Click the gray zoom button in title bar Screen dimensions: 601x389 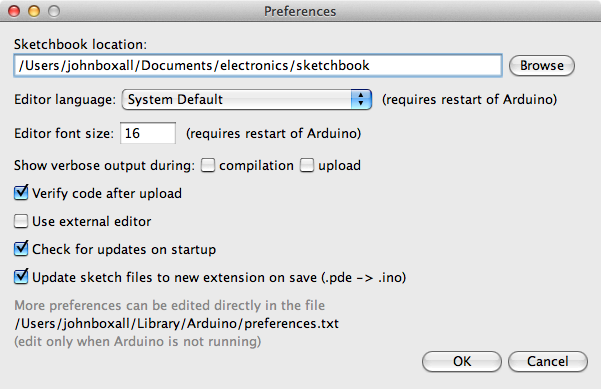pyautogui.click(x=54, y=11)
